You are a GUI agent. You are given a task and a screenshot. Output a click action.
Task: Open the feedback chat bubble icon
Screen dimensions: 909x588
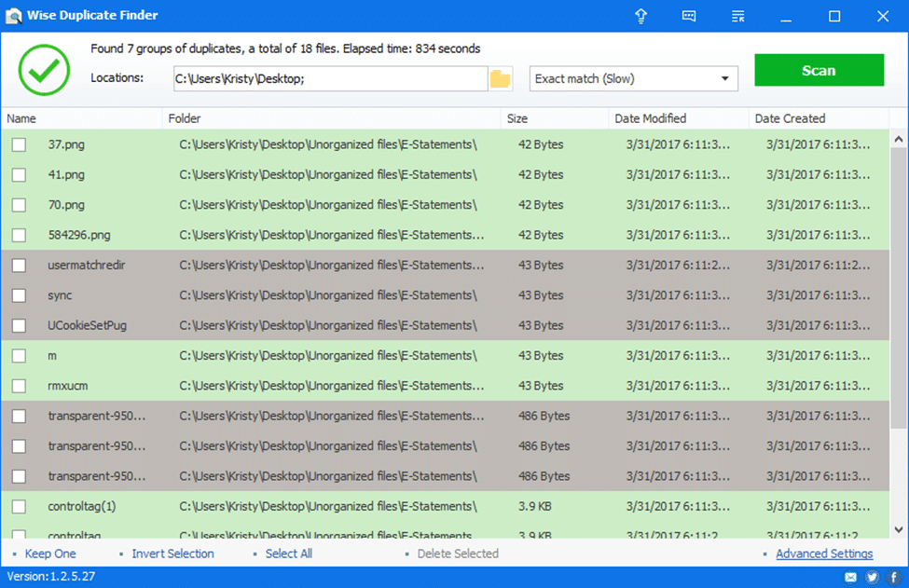coord(689,16)
